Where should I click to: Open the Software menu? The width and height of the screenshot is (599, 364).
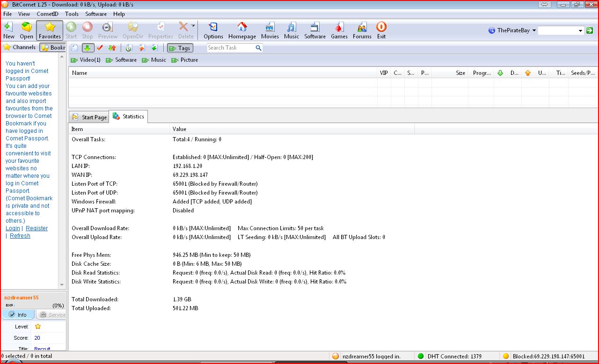point(96,14)
